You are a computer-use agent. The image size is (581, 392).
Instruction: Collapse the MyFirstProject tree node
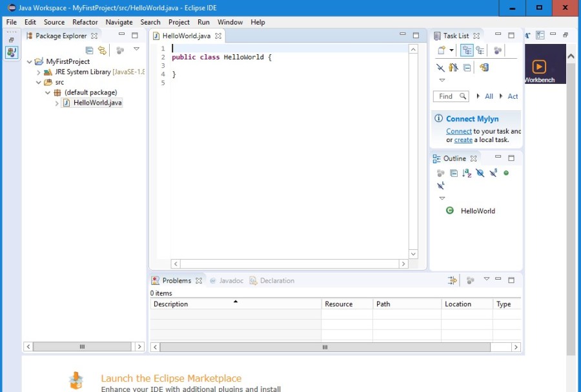pos(30,62)
